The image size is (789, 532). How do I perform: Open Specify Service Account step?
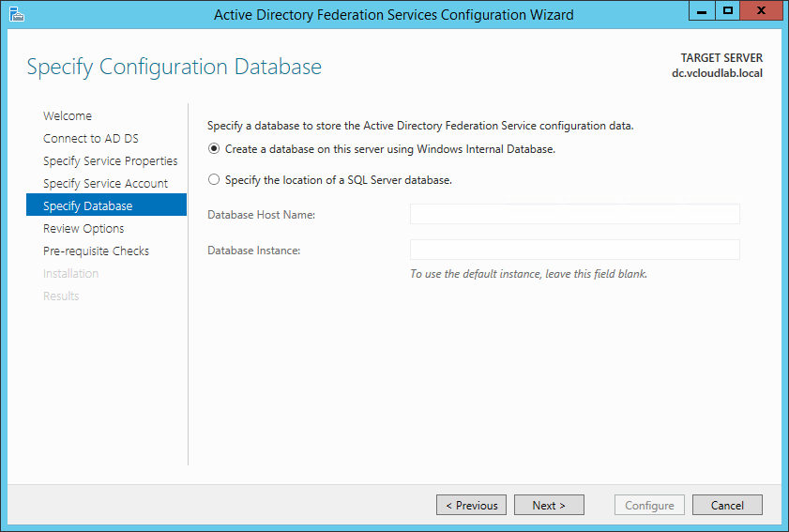tap(105, 184)
